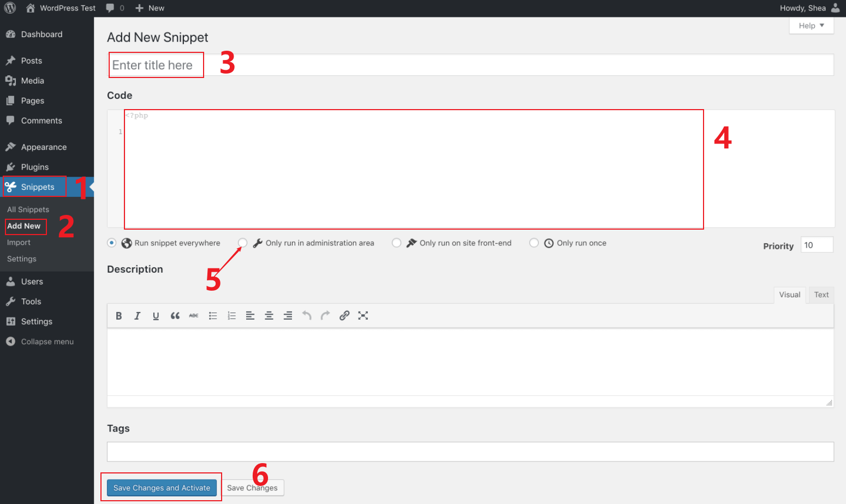Open the comments bubble icon in admin bar

pos(110,8)
